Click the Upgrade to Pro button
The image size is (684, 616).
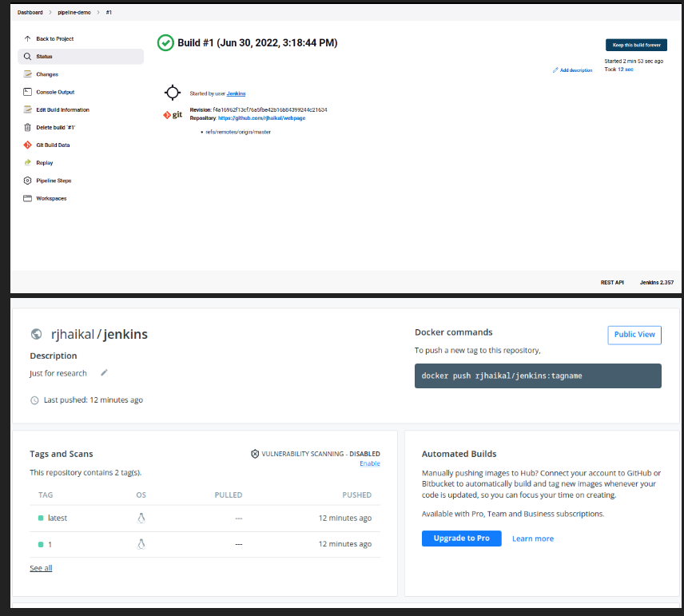tap(462, 539)
